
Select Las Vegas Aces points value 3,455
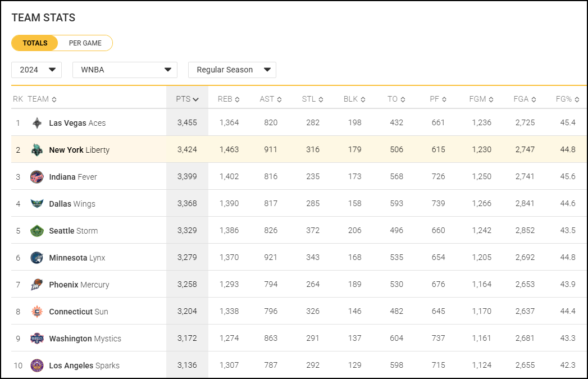tap(187, 122)
